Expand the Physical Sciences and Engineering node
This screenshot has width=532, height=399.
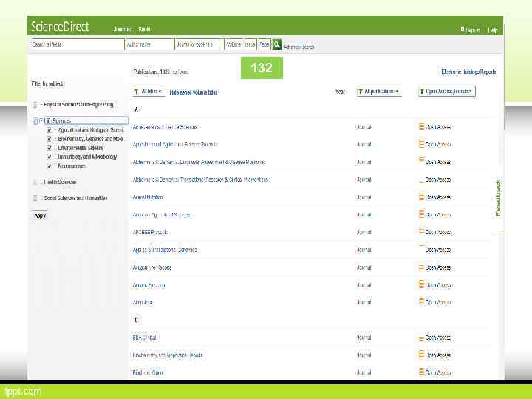pyautogui.click(x=41, y=105)
